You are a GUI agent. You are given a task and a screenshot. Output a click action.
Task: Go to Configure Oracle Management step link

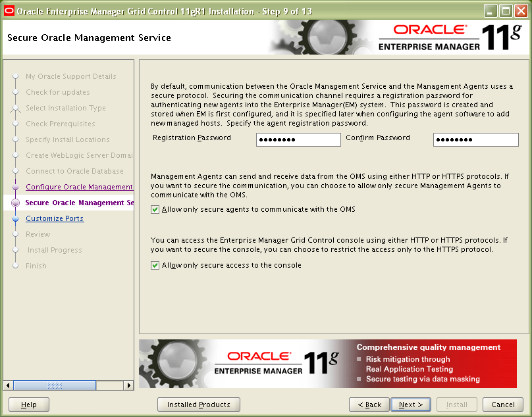(x=80, y=187)
